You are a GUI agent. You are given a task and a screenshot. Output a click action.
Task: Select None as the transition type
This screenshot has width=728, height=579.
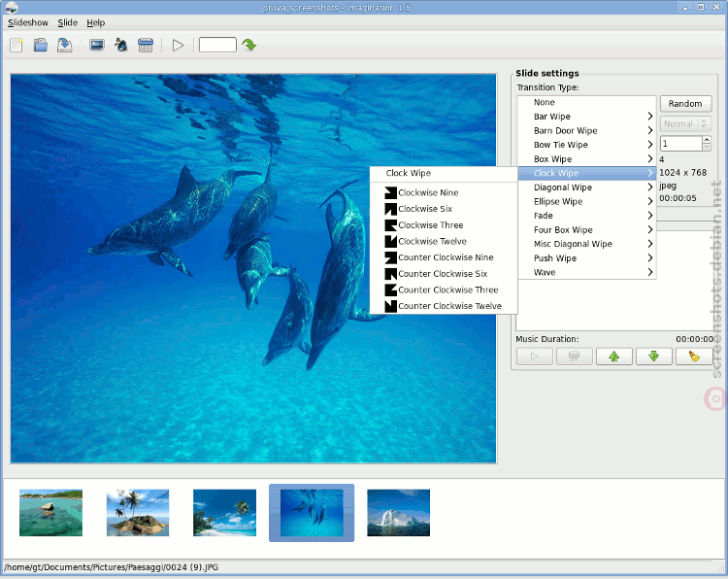(x=586, y=102)
